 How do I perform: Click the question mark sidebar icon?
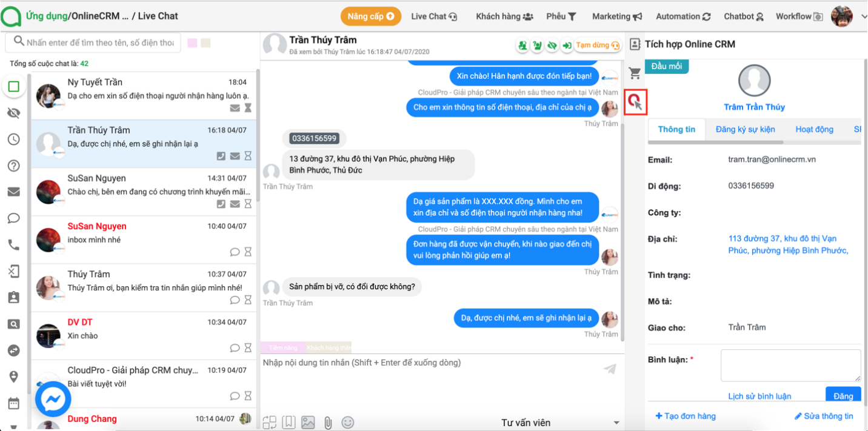pyautogui.click(x=14, y=166)
